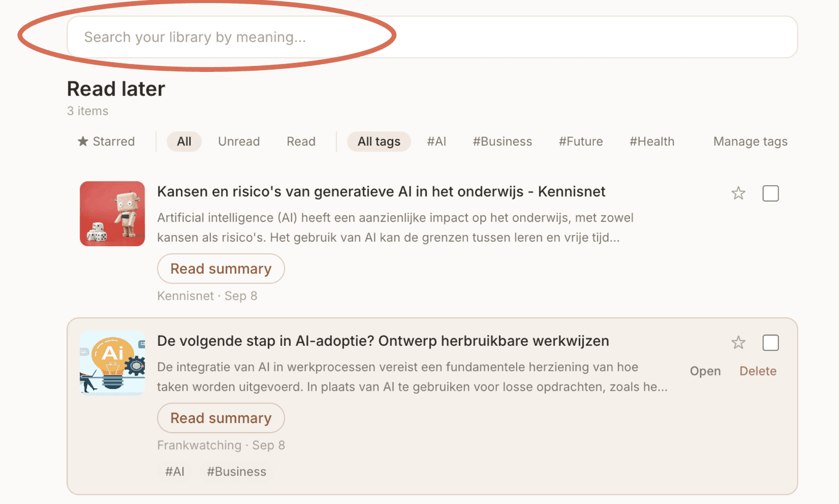Filter to Read items

coord(301,141)
